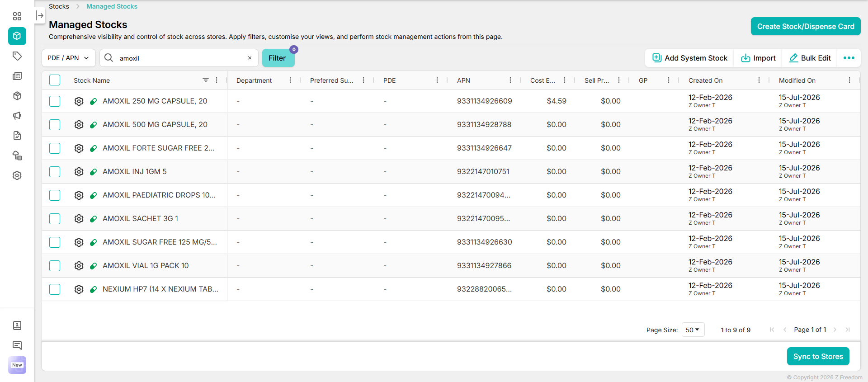Open the dashboard grid icon in sidebar
Image resolution: width=868 pixels, height=382 pixels.
17,16
